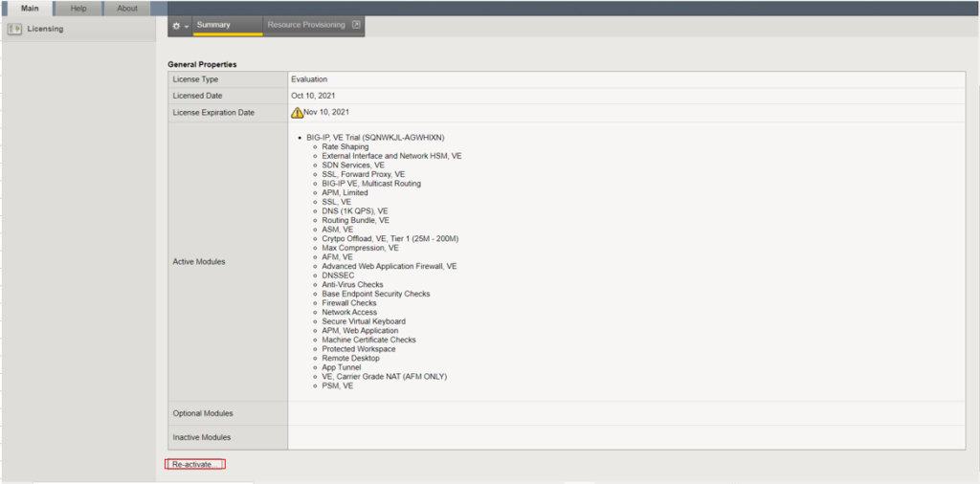The width and height of the screenshot is (980, 484).
Task: Click the Inactive Modules row label
Action: point(202,437)
